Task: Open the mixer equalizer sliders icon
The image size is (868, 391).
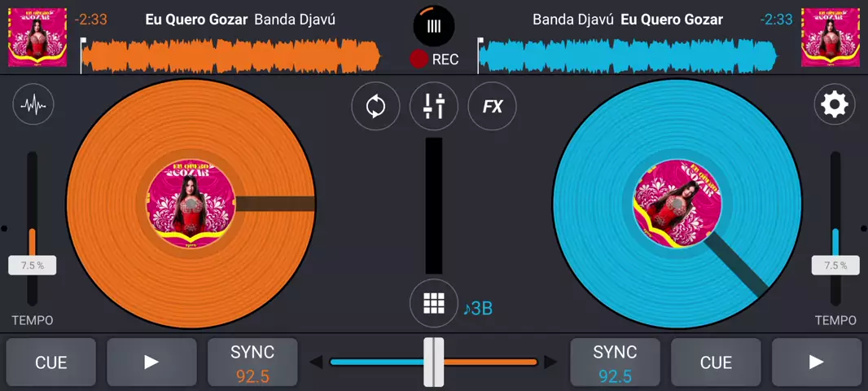Action: click(434, 107)
